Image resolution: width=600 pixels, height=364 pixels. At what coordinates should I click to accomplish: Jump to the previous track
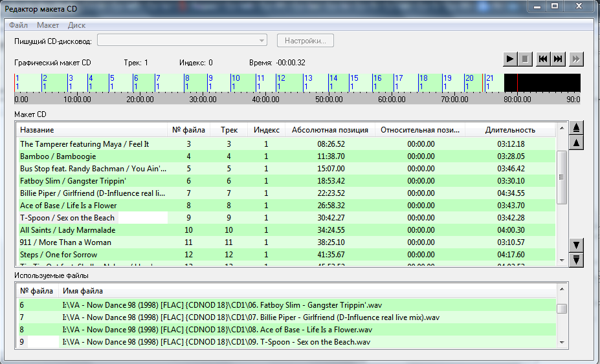tap(543, 59)
